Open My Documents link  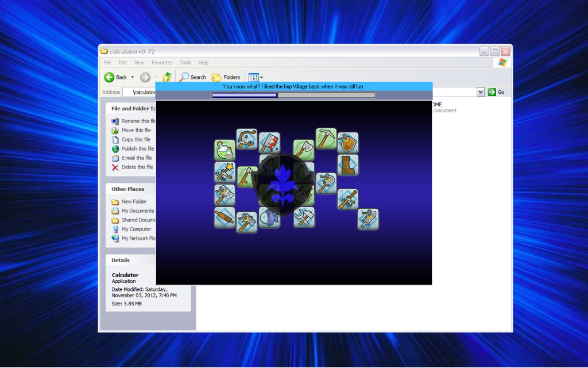pos(138,211)
